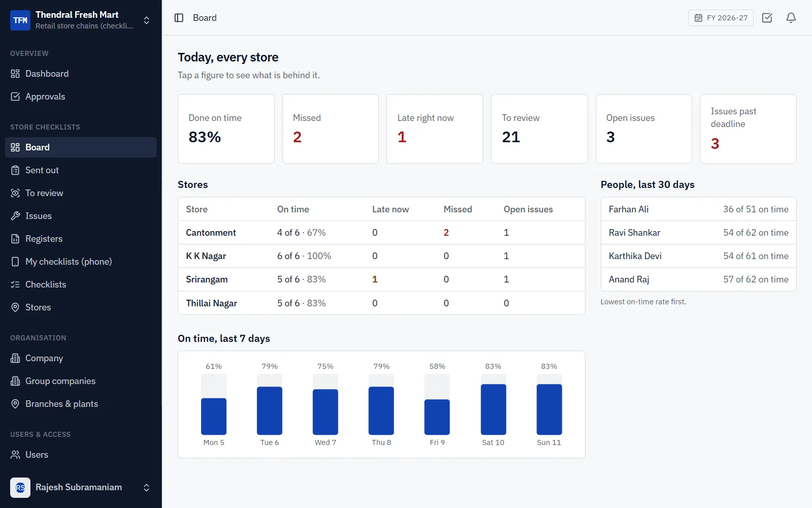Click Farhan Ali in people list
The width and height of the screenshot is (812, 508).
coord(628,209)
